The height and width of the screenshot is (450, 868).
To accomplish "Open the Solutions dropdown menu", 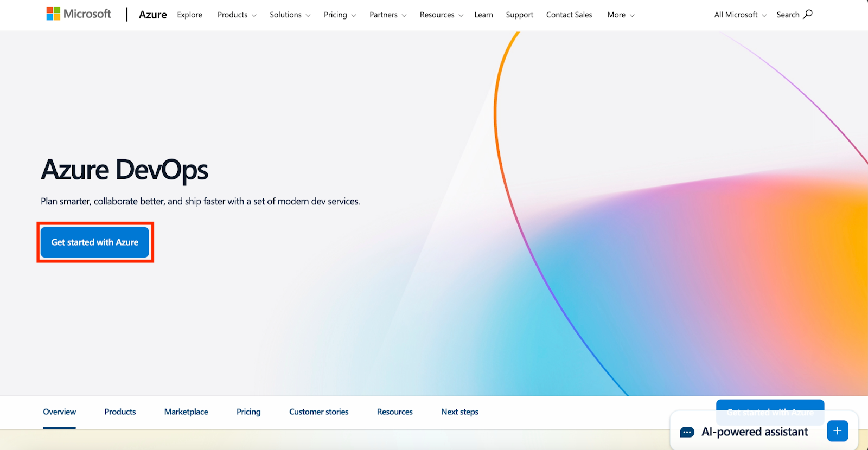I will point(290,15).
